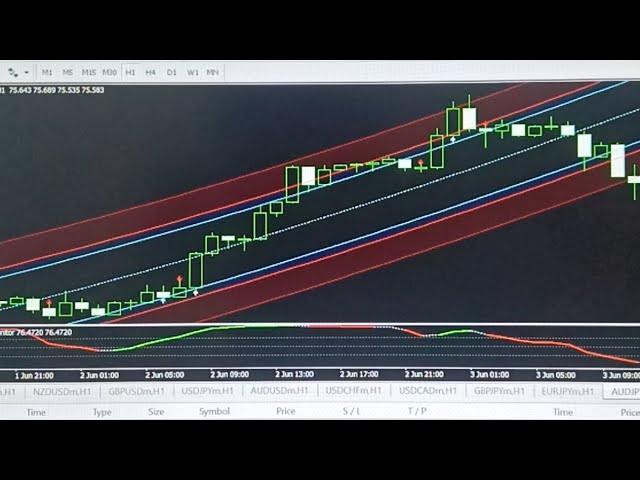
Task: Click the S / L column header
Action: pos(351,411)
